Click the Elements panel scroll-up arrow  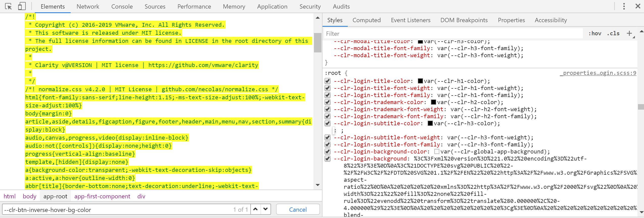click(x=318, y=18)
